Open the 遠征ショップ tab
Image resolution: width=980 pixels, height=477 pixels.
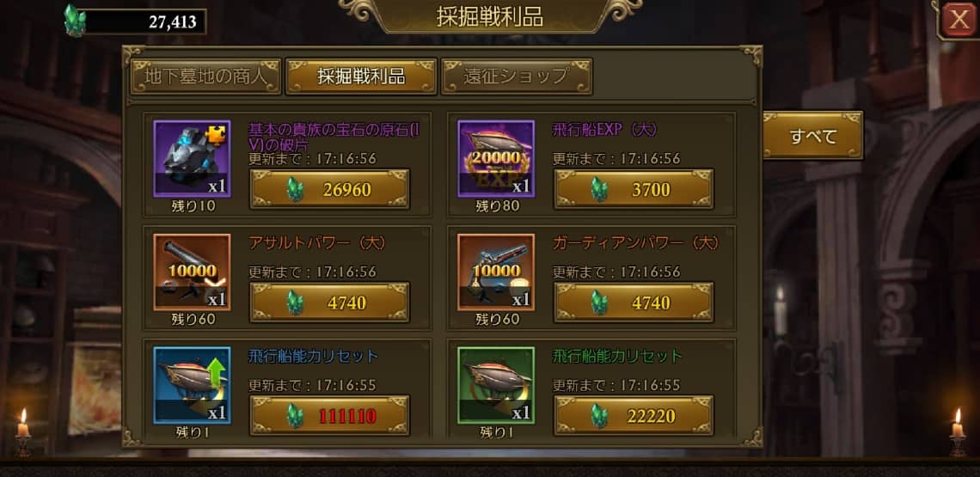[x=517, y=76]
